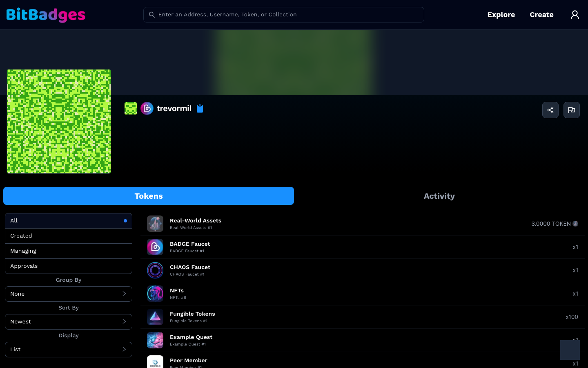
Task: Click the 'CHAOS Faucet #1' subtitle
Action: pos(187,274)
